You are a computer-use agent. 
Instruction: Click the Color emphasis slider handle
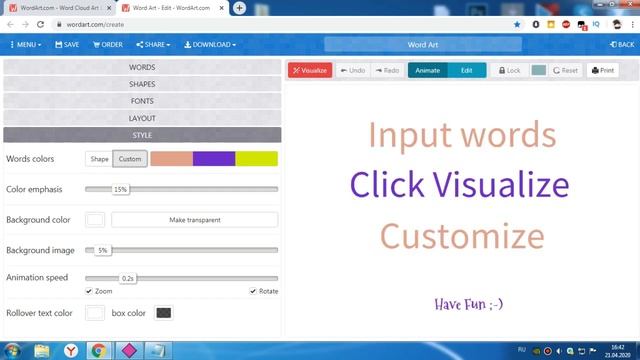120,189
